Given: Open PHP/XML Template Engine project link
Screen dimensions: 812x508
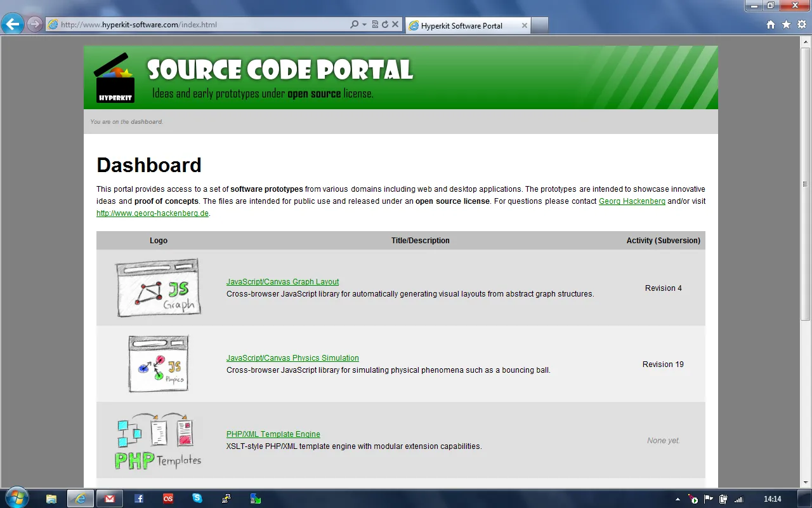Looking at the screenshot, I should click(x=273, y=434).
